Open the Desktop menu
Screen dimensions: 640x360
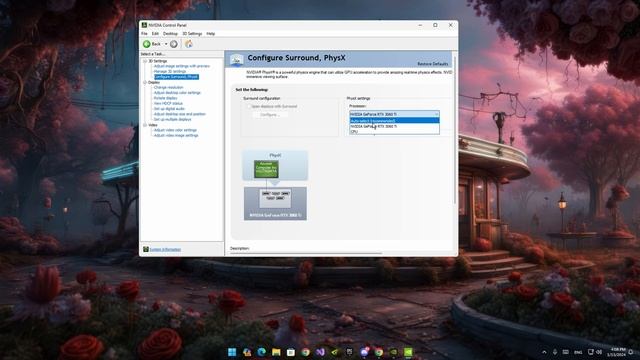tap(170, 33)
